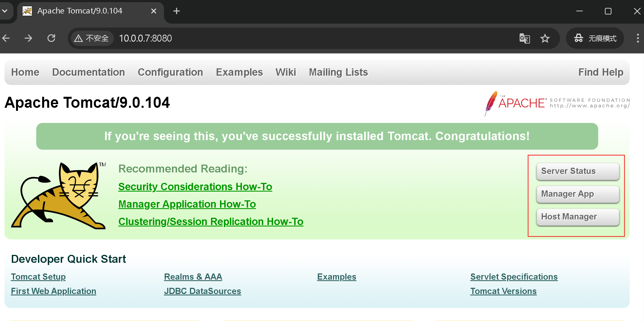This screenshot has height=321, width=644.
Task: Open the Security Considerations How-To link
Action: [x=195, y=187]
